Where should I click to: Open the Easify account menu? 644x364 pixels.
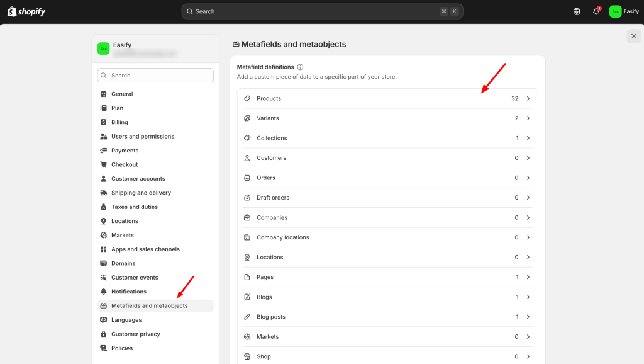624,11
